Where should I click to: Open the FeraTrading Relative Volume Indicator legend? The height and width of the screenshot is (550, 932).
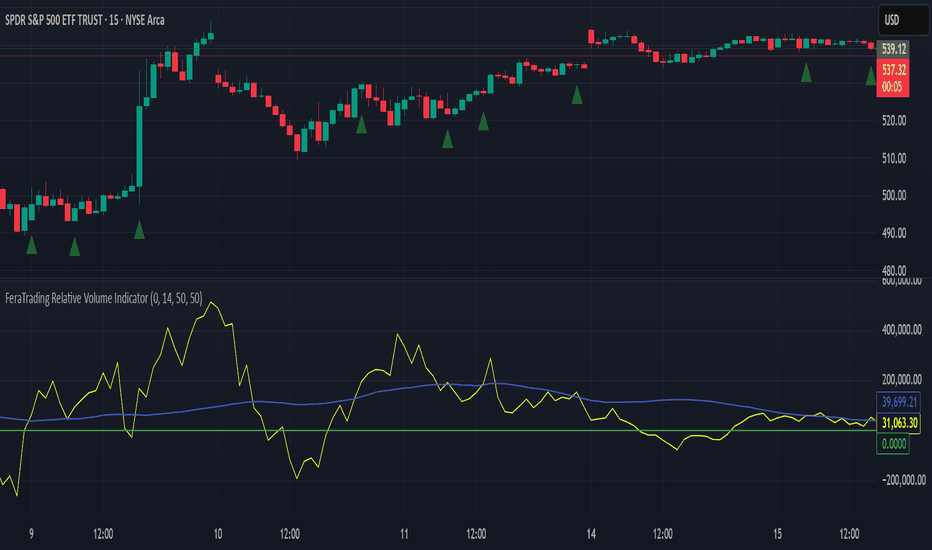coord(103,298)
